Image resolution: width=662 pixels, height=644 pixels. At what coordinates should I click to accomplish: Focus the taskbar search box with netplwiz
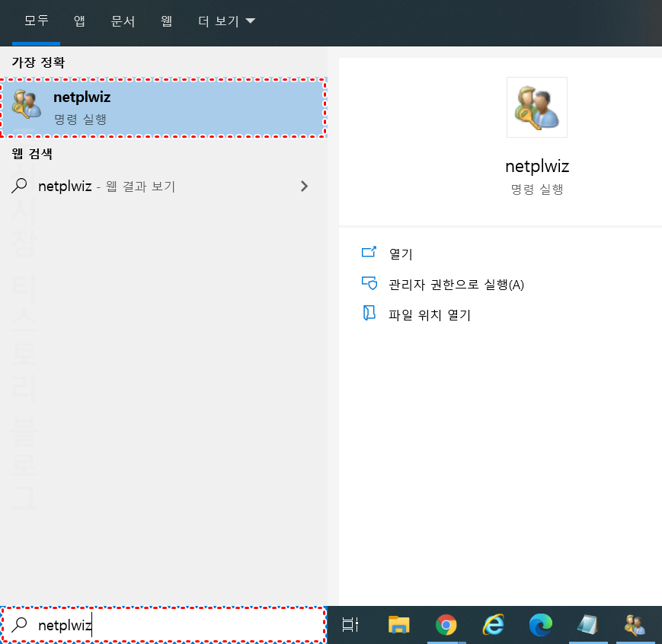(x=163, y=625)
